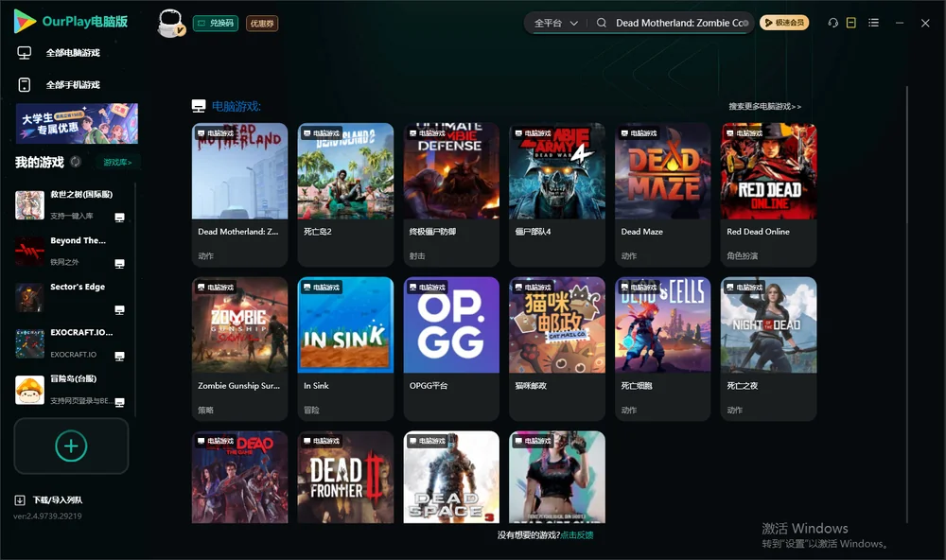Image resolution: width=946 pixels, height=560 pixels.
Task: Open 全部电脑游戏 section
Action: tap(73, 53)
